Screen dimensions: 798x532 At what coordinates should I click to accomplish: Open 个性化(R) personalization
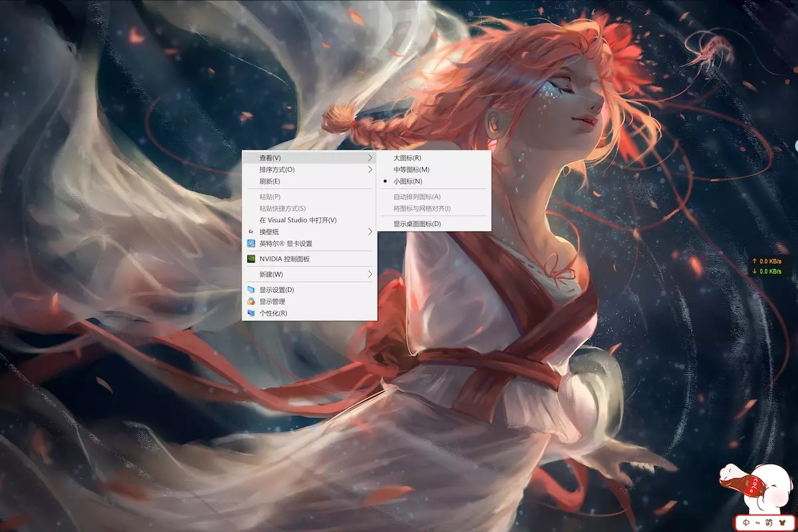pyautogui.click(x=309, y=313)
